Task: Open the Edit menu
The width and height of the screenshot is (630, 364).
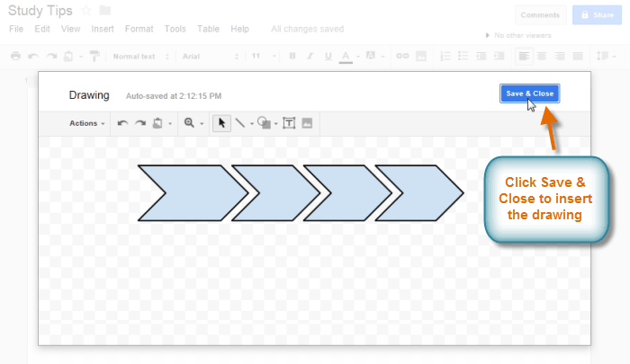Action: coord(42,29)
